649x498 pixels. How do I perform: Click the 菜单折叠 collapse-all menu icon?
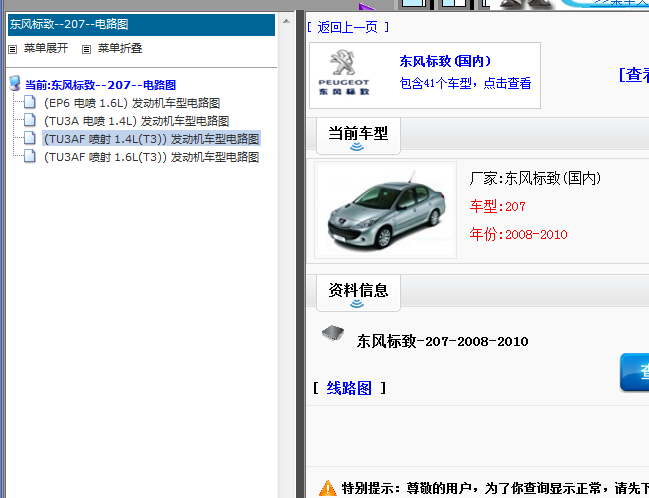[x=86, y=49]
